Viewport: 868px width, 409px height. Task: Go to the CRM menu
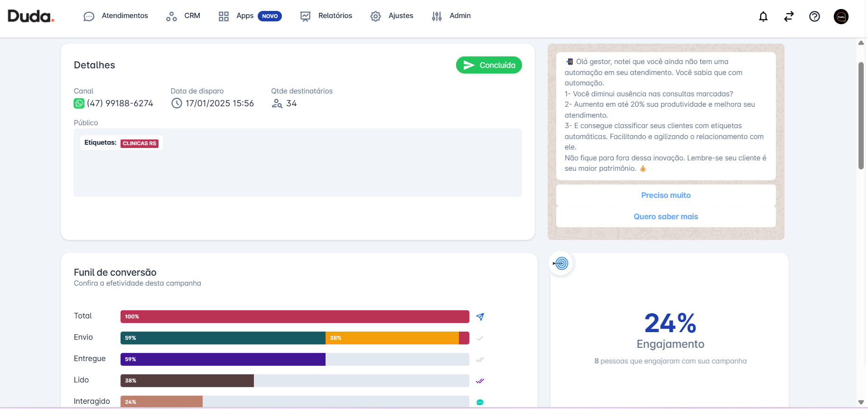tap(183, 16)
